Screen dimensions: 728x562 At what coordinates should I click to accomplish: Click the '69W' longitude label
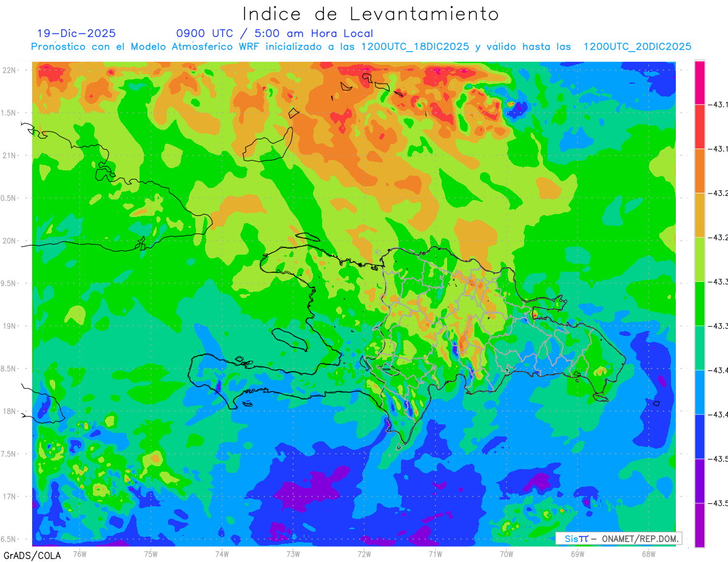coord(577,554)
